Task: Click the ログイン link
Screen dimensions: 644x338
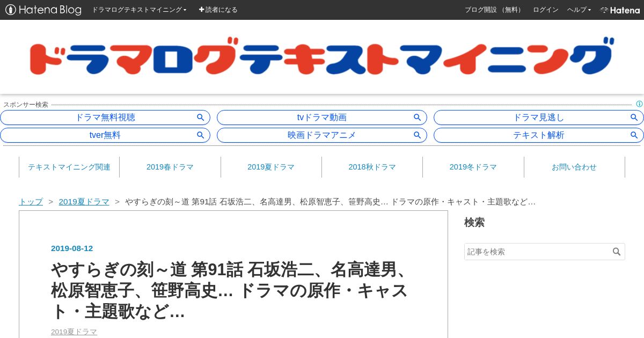Action: coord(545,10)
